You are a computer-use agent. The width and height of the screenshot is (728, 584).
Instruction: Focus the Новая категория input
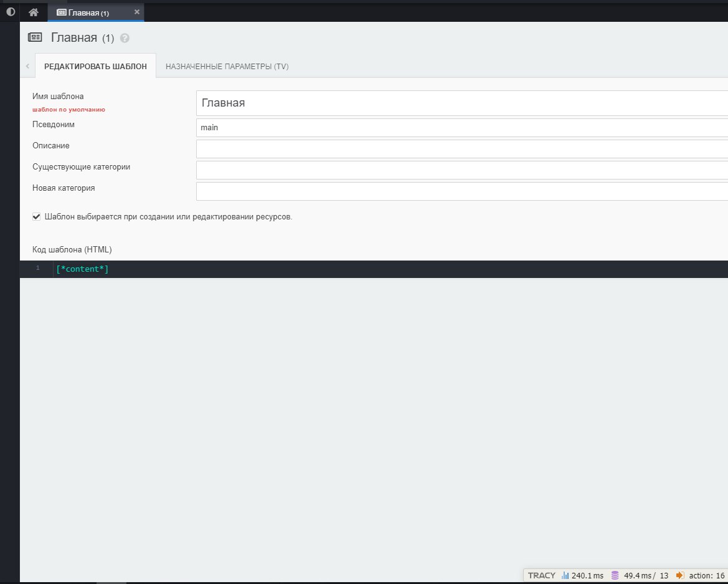[x=462, y=191]
